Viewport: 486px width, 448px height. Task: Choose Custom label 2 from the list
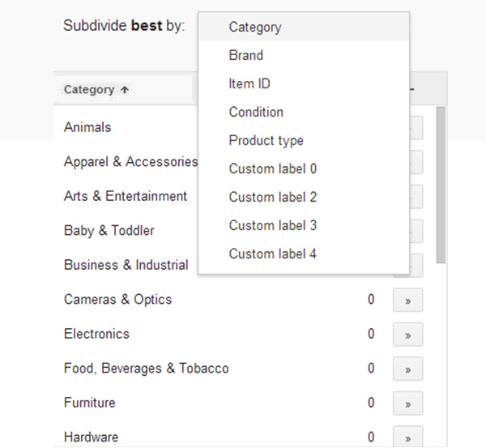tap(272, 197)
